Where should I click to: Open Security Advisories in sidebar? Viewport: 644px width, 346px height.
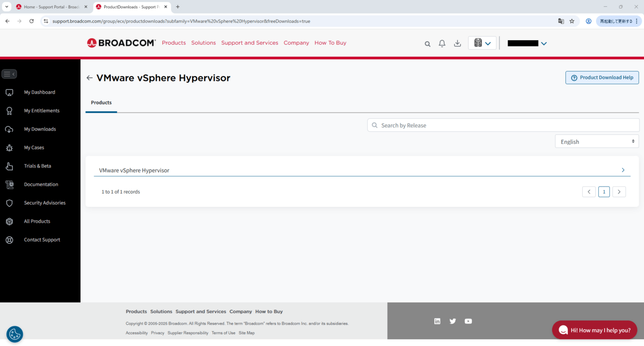pyautogui.click(x=45, y=203)
